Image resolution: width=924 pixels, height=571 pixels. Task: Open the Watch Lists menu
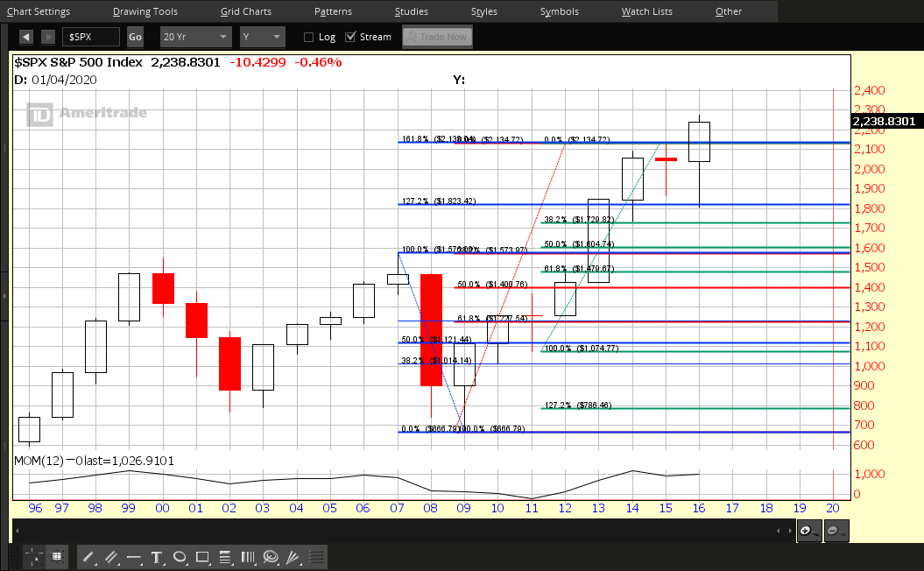tap(646, 11)
